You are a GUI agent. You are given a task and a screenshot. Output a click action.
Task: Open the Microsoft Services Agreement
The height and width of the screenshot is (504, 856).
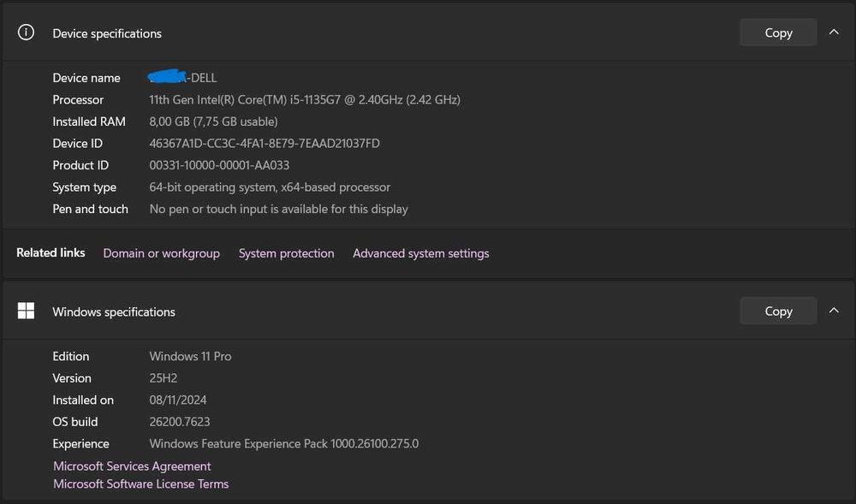click(x=132, y=466)
